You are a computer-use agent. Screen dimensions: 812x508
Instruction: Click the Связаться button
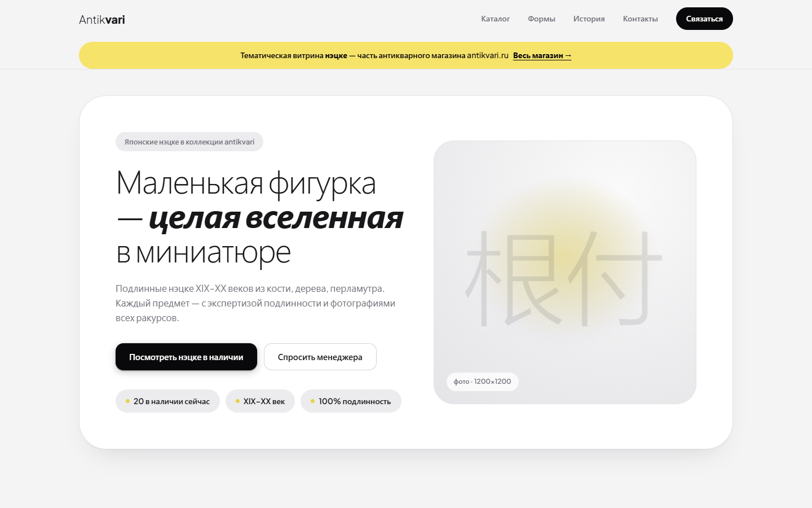click(x=704, y=19)
